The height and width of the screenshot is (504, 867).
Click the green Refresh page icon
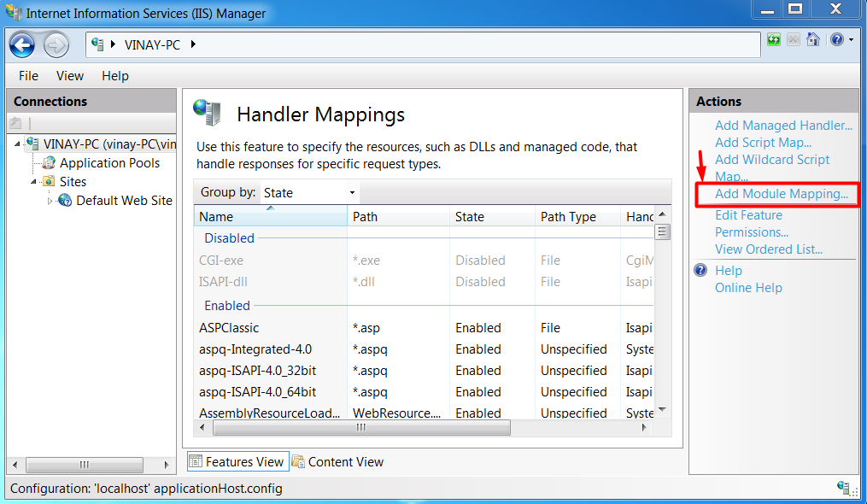[x=774, y=39]
